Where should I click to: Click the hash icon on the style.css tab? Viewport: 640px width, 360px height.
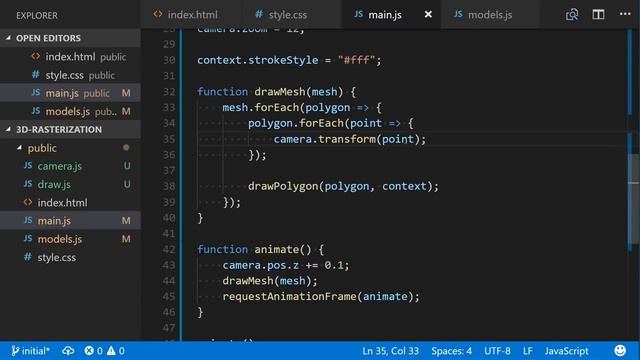(x=259, y=14)
